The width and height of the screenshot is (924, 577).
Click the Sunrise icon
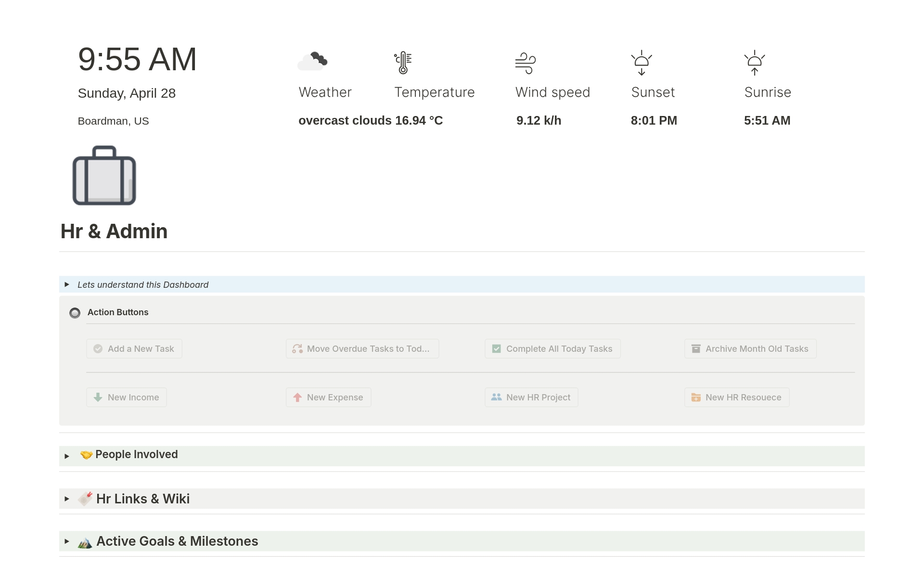click(754, 63)
